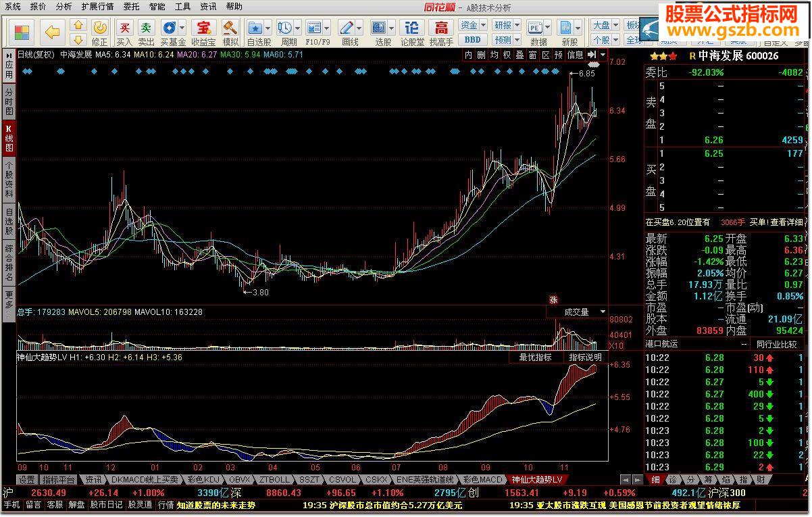Toggle the 信息 info display button
The height and width of the screenshot is (517, 812).
[x=575, y=55]
